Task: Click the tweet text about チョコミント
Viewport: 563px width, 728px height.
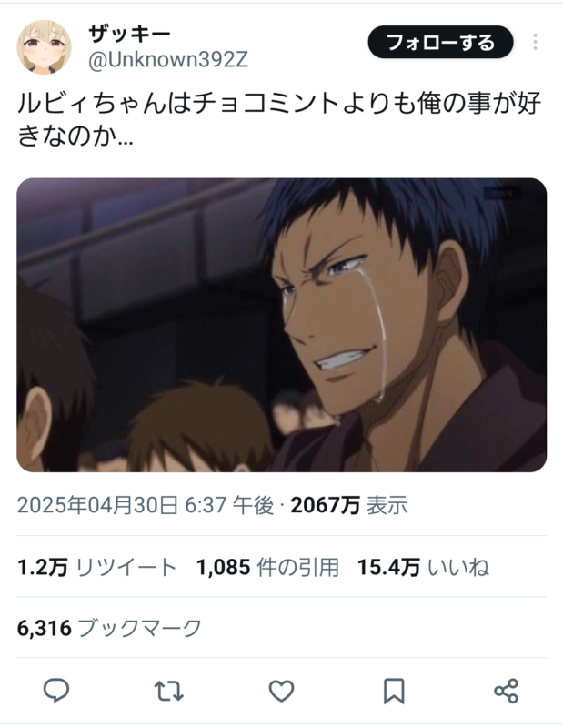Action: 279,120
